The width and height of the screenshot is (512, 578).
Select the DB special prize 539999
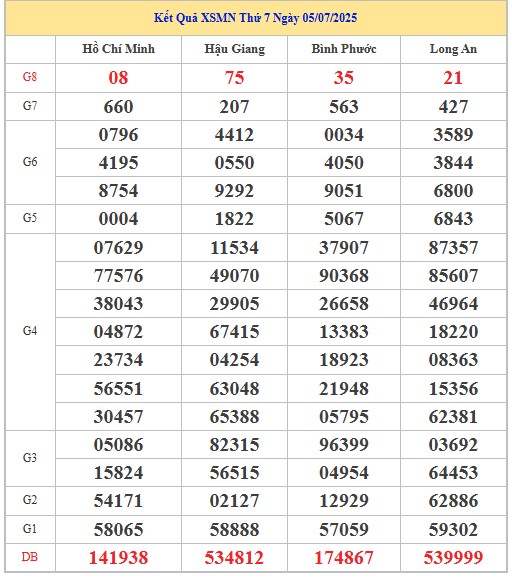(453, 557)
